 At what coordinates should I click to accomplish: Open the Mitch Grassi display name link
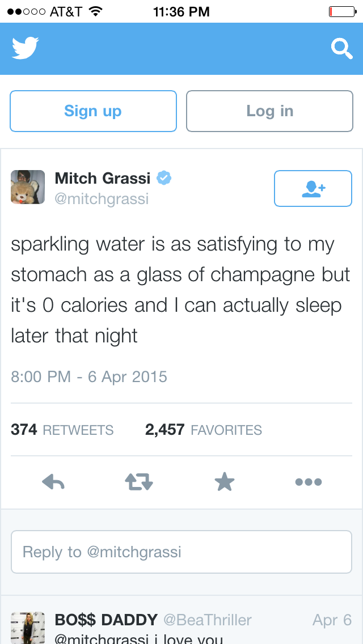pos(102,178)
